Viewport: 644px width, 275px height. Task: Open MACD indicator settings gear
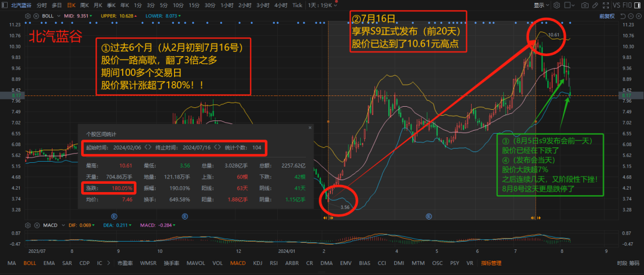29,225
